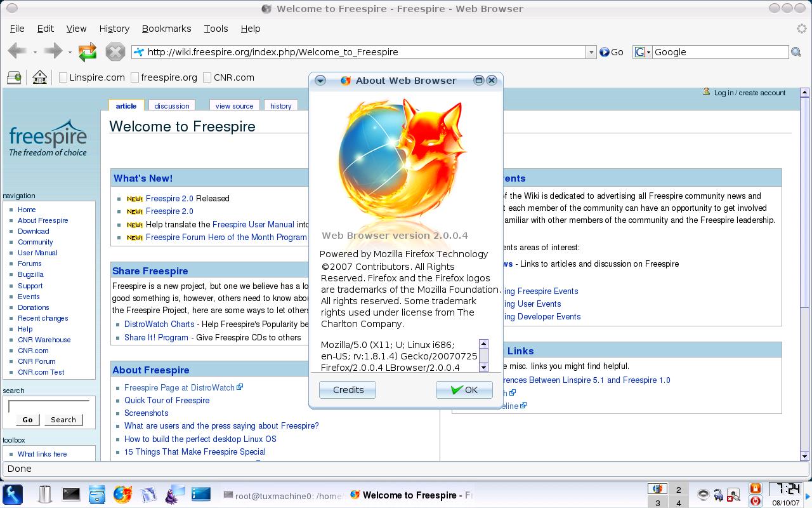Launch Firefox from taskbar quick launch
This screenshot has height=508, width=812.
[122, 494]
